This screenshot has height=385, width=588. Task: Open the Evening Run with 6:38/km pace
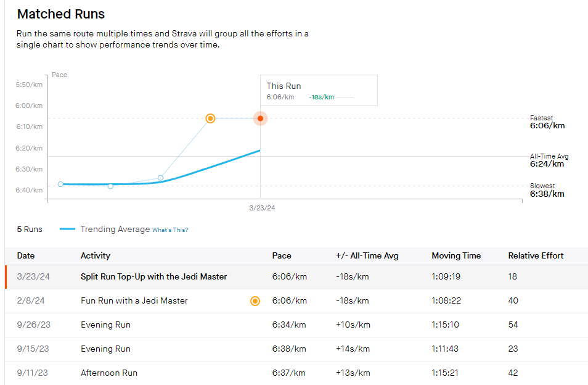click(105, 349)
